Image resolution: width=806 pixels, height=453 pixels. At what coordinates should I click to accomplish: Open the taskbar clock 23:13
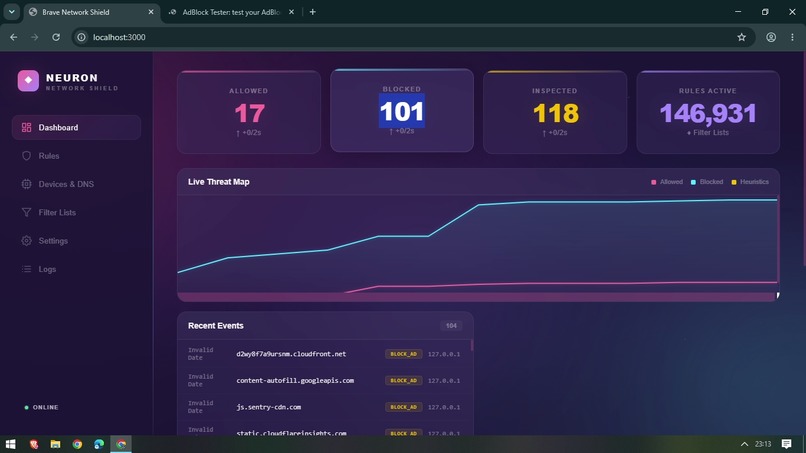[763, 444]
